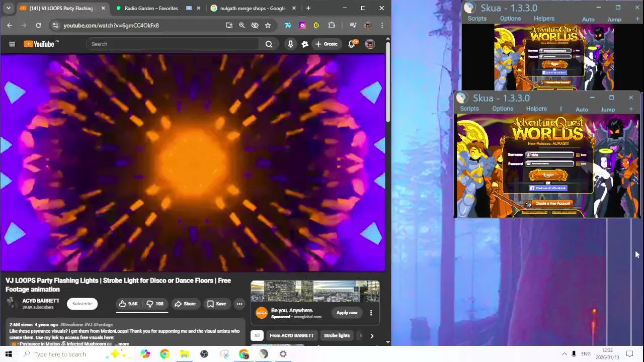
Task: Select the All filter chip
Action: pyautogui.click(x=257, y=335)
